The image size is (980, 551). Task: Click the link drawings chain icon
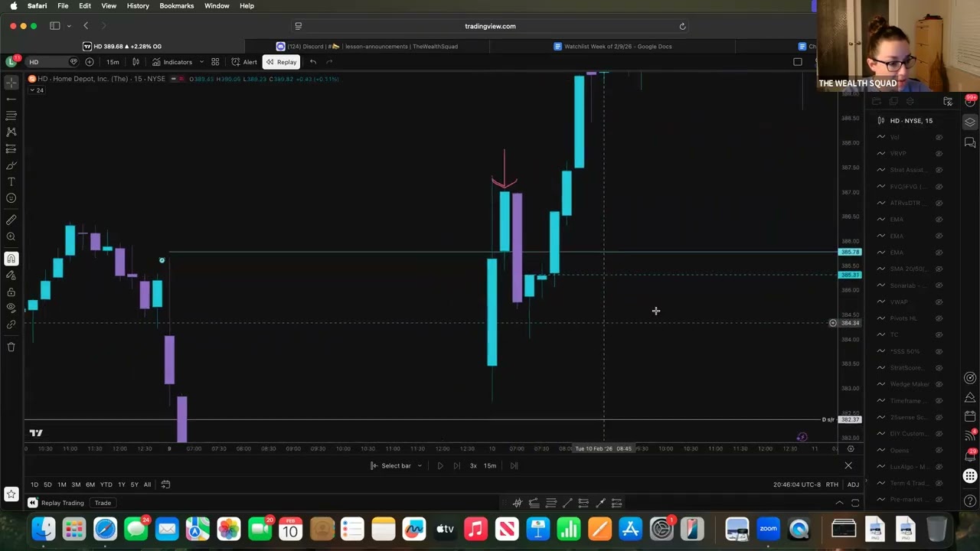coord(11,325)
